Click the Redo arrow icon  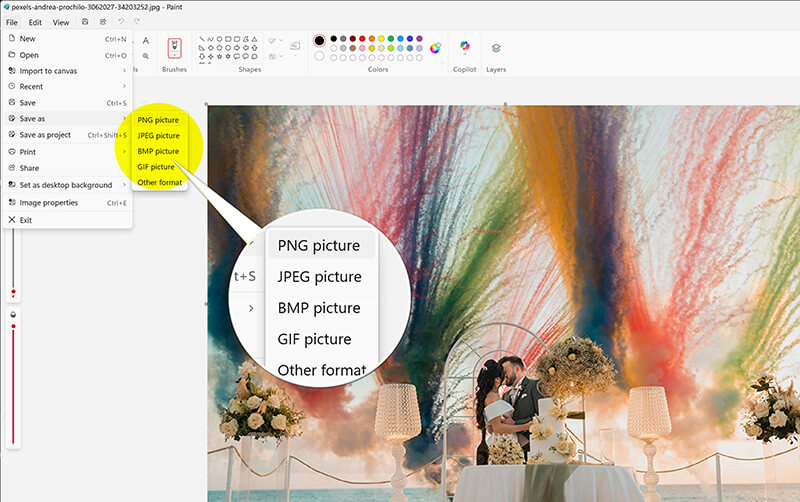pyautogui.click(x=137, y=22)
